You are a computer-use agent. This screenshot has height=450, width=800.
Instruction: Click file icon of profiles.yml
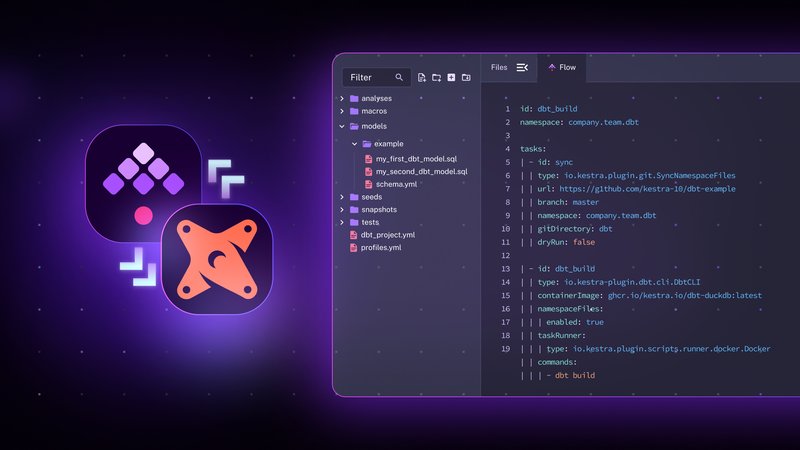tap(353, 248)
